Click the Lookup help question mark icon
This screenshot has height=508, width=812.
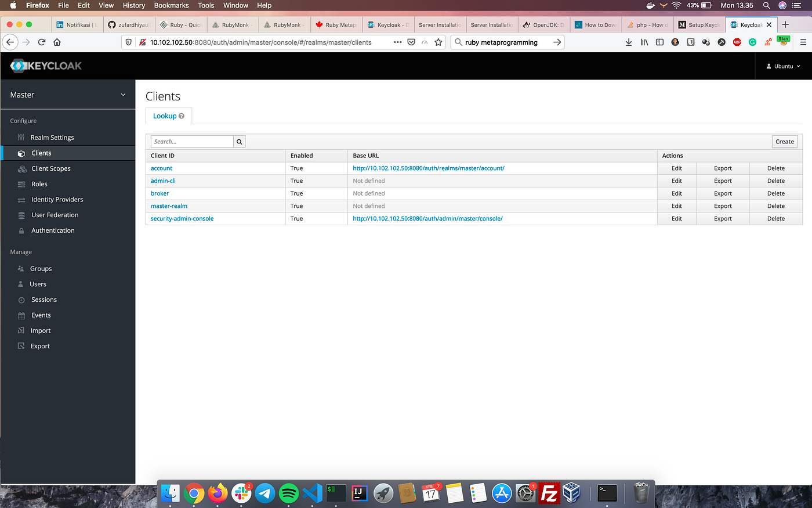coord(182,116)
